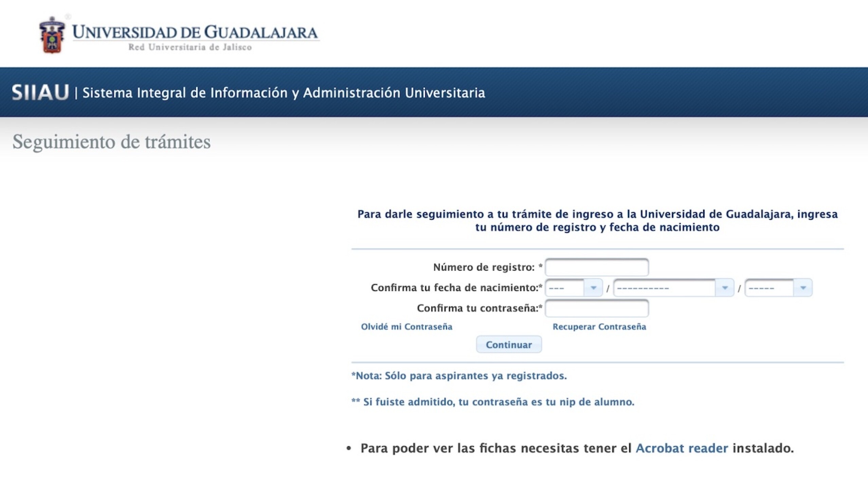Click the Universidad de Guadalajara wordmark
The image size is (868, 489).
pyautogui.click(x=195, y=33)
